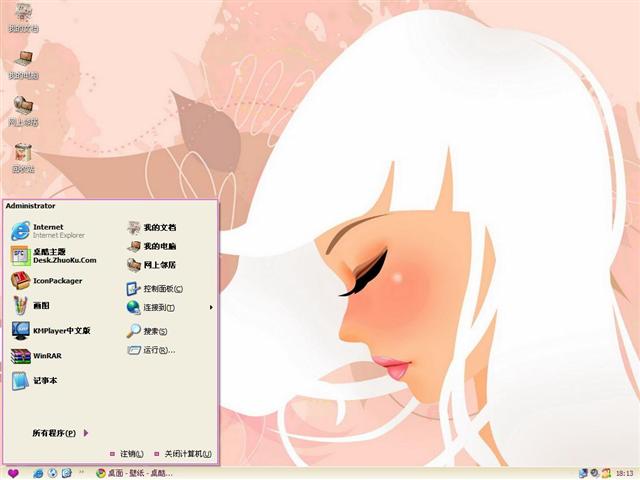Choose 搜索 (Search) in the Start menu
The height and width of the screenshot is (480, 640).
148,331
